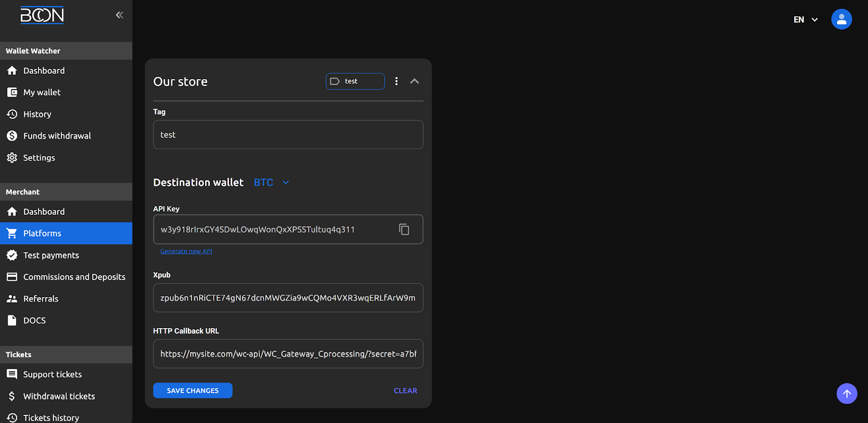
Task: Click the scroll-to-top arrow button
Action: 846,394
